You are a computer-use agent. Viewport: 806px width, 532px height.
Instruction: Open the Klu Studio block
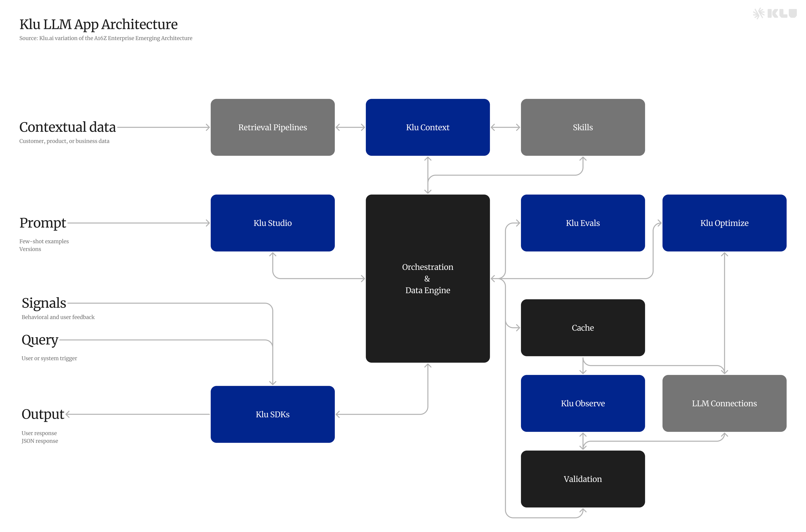click(x=272, y=223)
